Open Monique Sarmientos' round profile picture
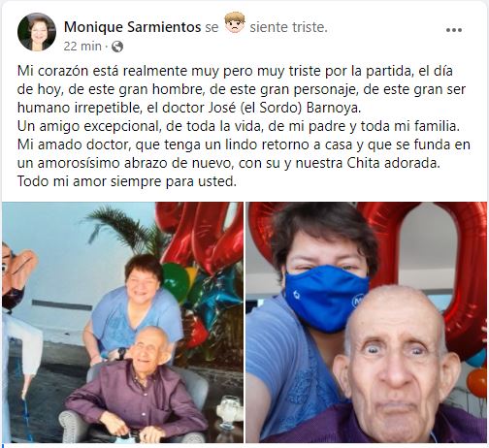This screenshot has width=489, height=448. [37, 32]
